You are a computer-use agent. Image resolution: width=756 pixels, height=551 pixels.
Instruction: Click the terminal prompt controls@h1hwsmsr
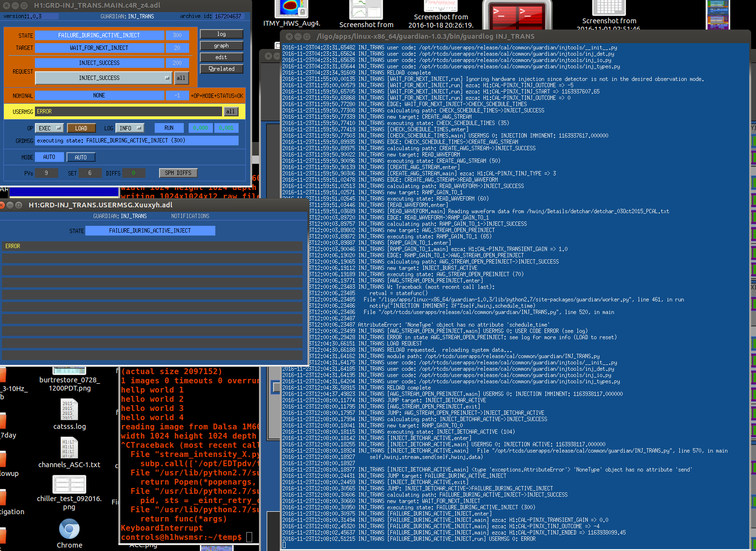coord(181,537)
